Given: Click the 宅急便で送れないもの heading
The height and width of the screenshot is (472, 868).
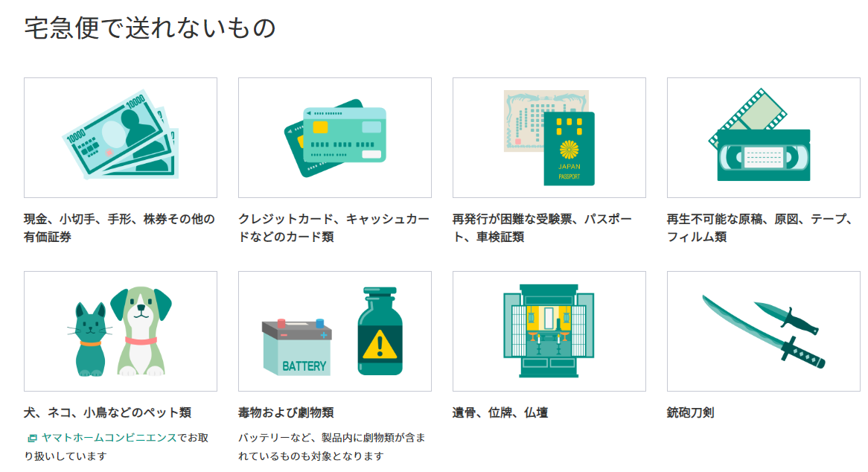Looking at the screenshot, I should [x=150, y=28].
